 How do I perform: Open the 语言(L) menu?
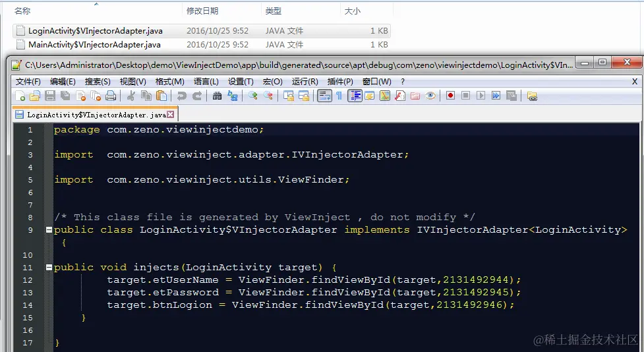click(206, 82)
